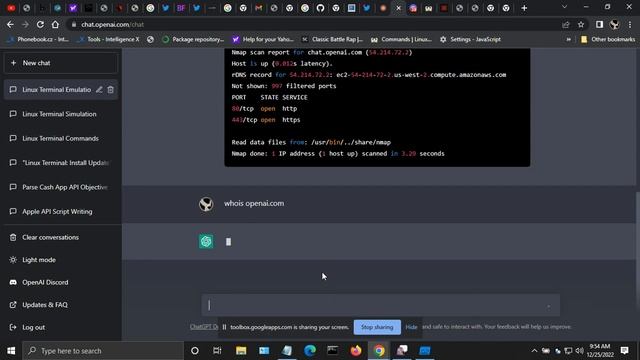Open Task View on taskbar

217,351
